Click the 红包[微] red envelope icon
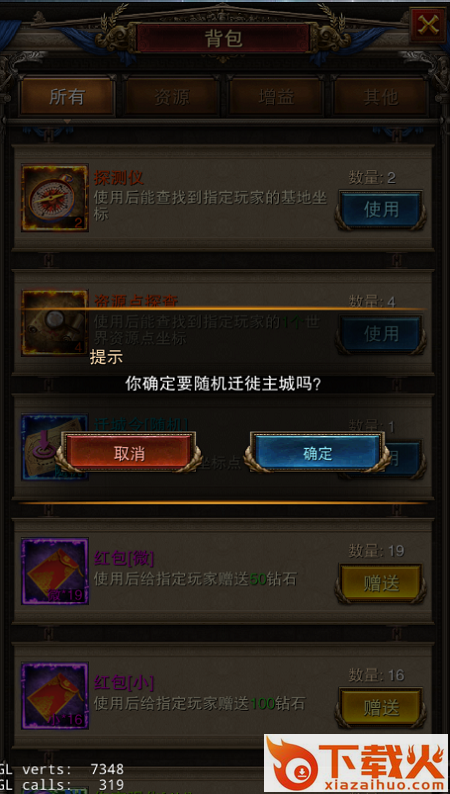This screenshot has height=794, width=450. 55,571
